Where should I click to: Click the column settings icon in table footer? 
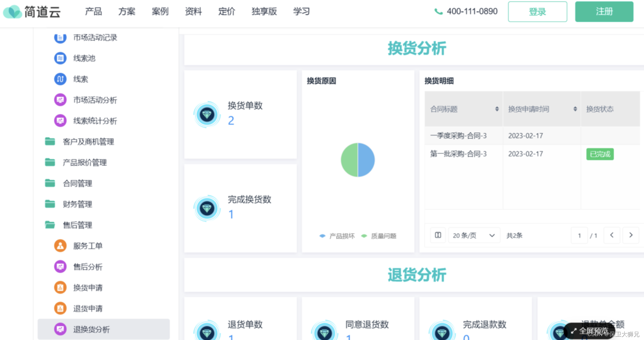pos(438,235)
